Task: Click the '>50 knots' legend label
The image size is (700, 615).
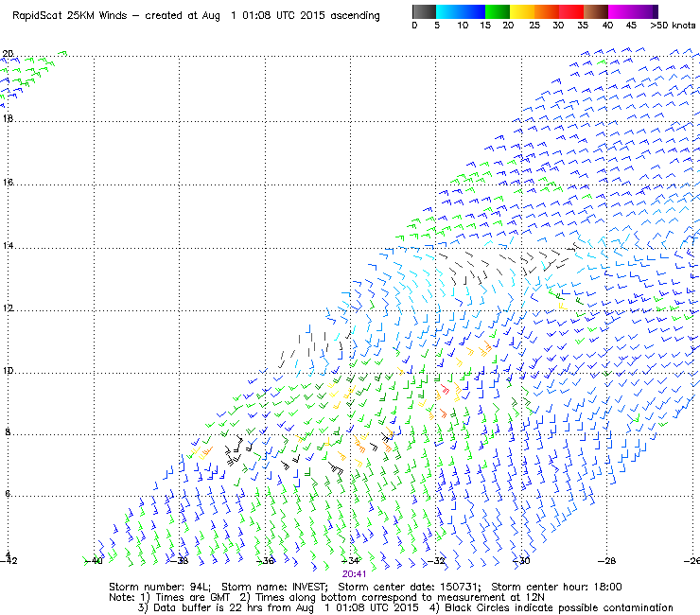Action: (673, 26)
